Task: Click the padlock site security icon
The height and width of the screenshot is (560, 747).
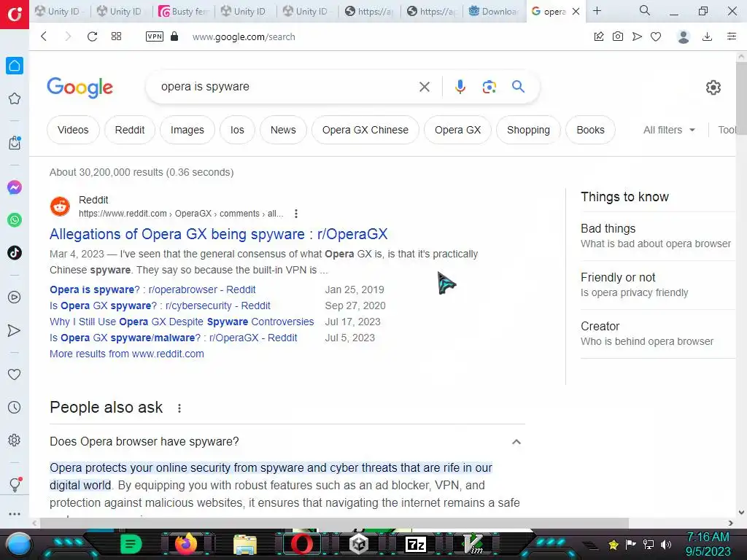Action: (x=174, y=36)
